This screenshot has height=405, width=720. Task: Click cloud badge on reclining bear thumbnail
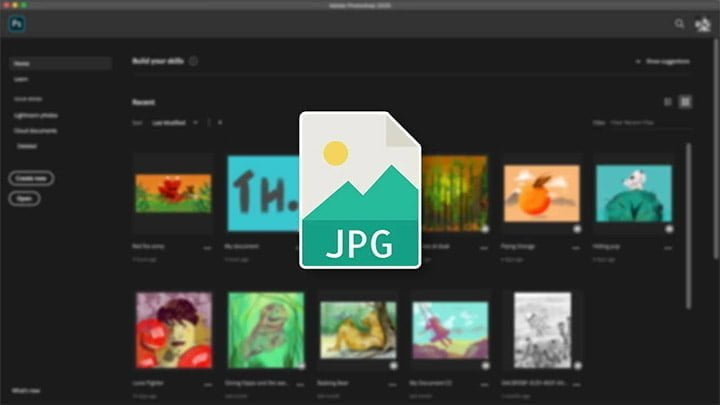tap(394, 366)
